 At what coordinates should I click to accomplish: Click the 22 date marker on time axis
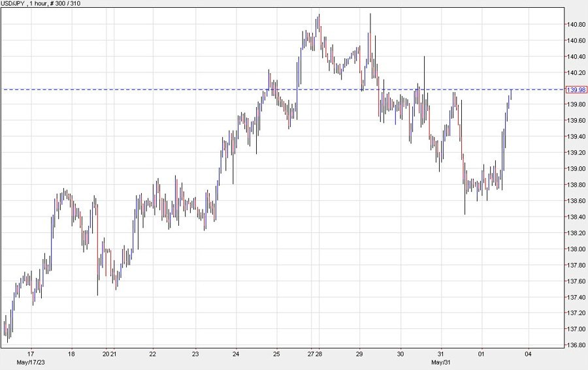point(152,354)
